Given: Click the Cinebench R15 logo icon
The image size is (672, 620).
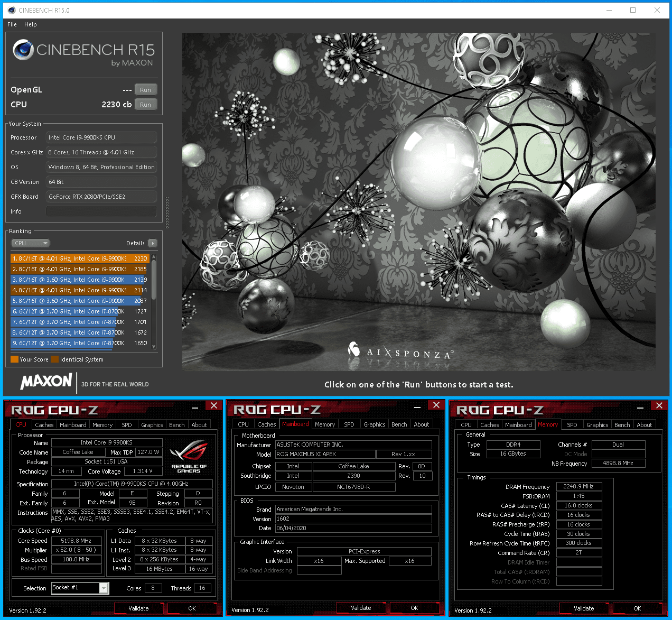Looking at the screenshot, I should coord(23,50).
